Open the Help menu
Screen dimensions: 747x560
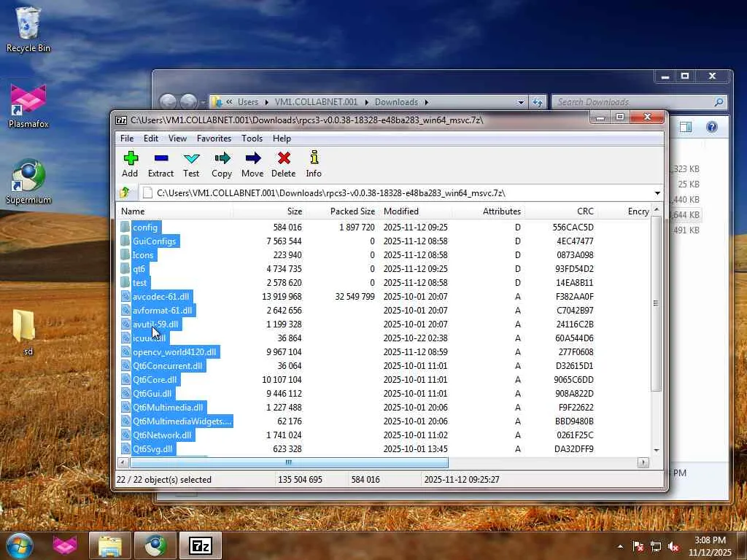coord(282,138)
